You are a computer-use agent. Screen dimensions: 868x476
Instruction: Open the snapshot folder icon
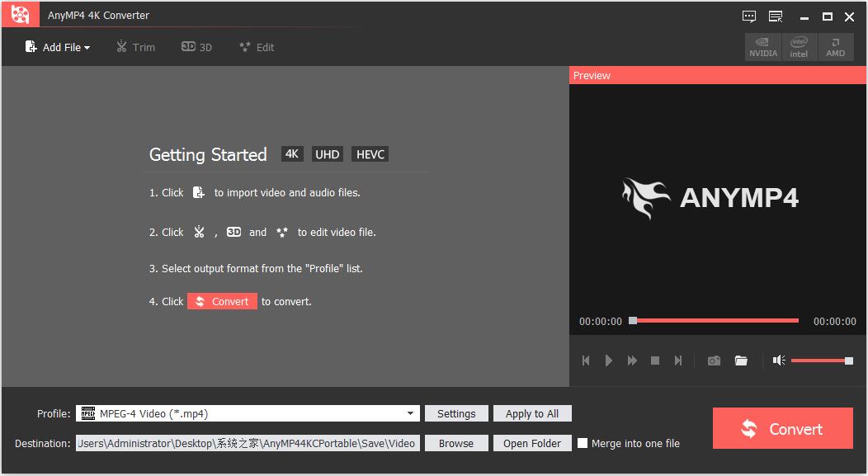coord(741,361)
